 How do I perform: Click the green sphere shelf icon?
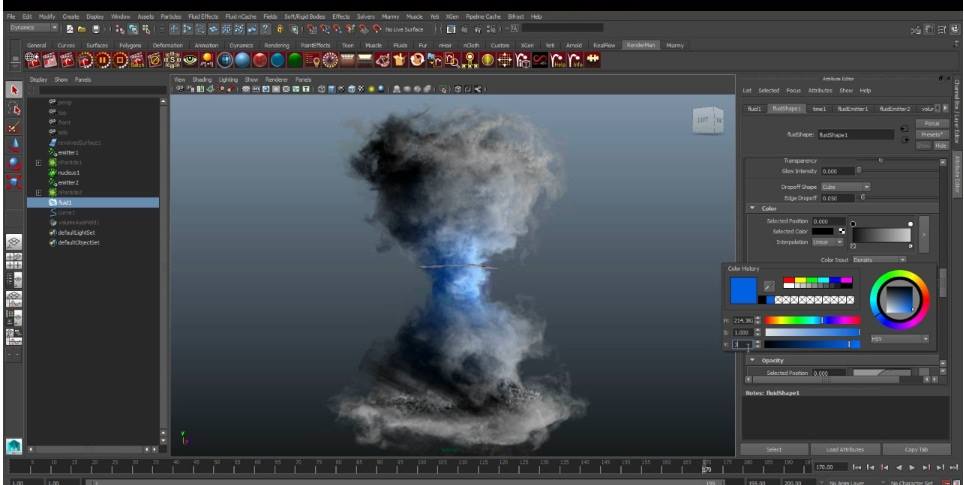(x=296, y=60)
